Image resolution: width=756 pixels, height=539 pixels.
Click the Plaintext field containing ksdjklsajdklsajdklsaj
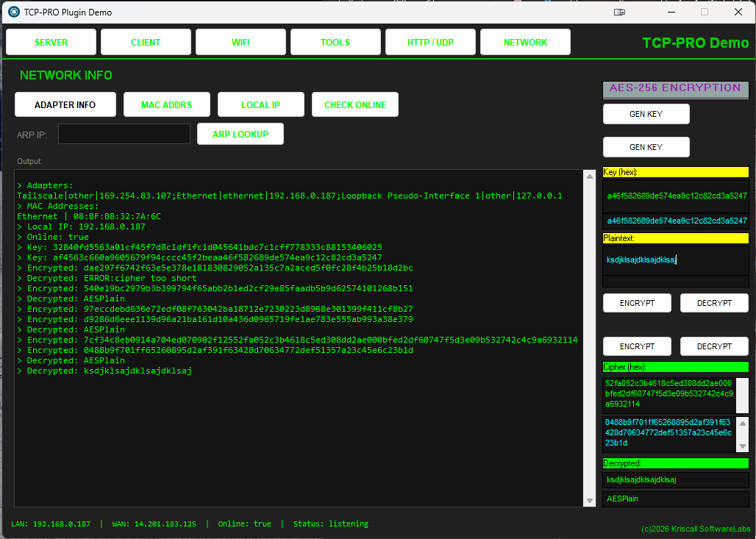pyautogui.click(x=675, y=260)
